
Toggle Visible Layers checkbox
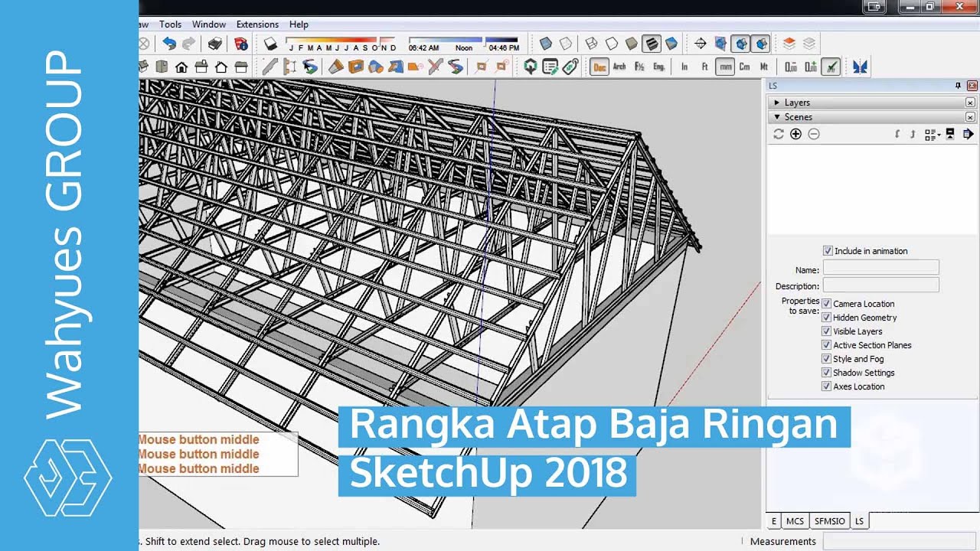click(x=827, y=331)
